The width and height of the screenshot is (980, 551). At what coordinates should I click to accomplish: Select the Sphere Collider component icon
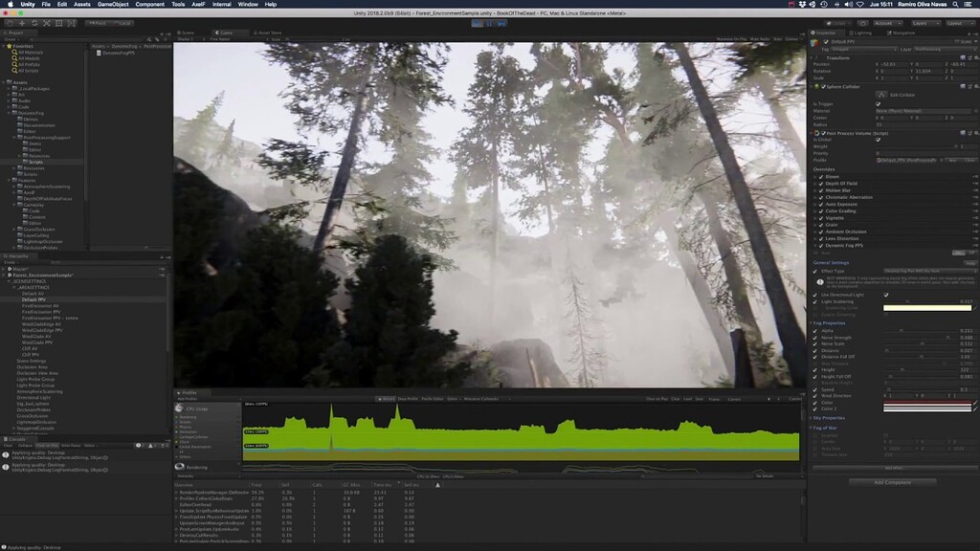tap(816, 86)
